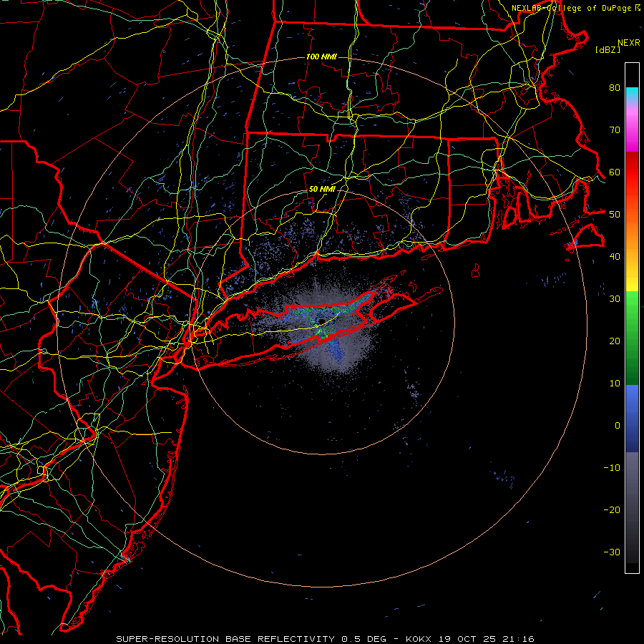Click the blue band on the color scale
The width and height of the screenshot is (644, 644).
[632, 418]
